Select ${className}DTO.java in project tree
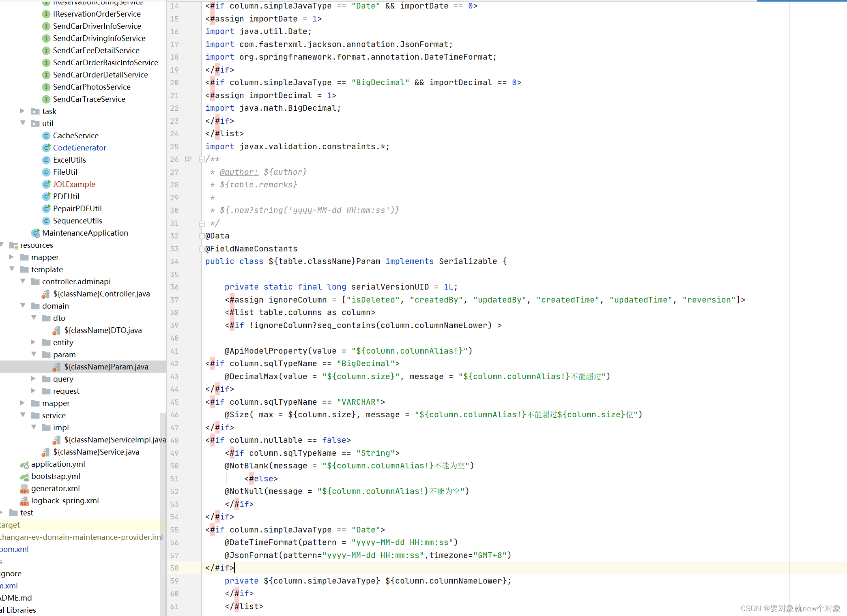Viewport: 847px width, 616px height. click(x=103, y=331)
